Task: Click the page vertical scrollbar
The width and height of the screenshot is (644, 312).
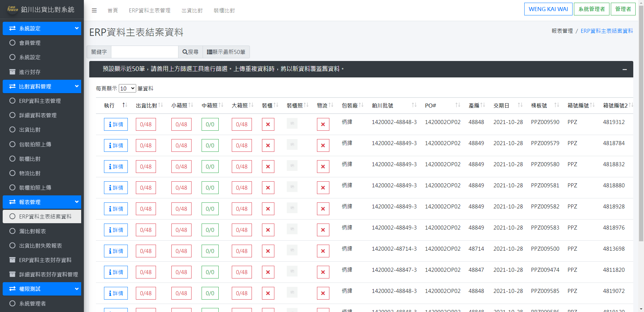Action: (x=641, y=124)
